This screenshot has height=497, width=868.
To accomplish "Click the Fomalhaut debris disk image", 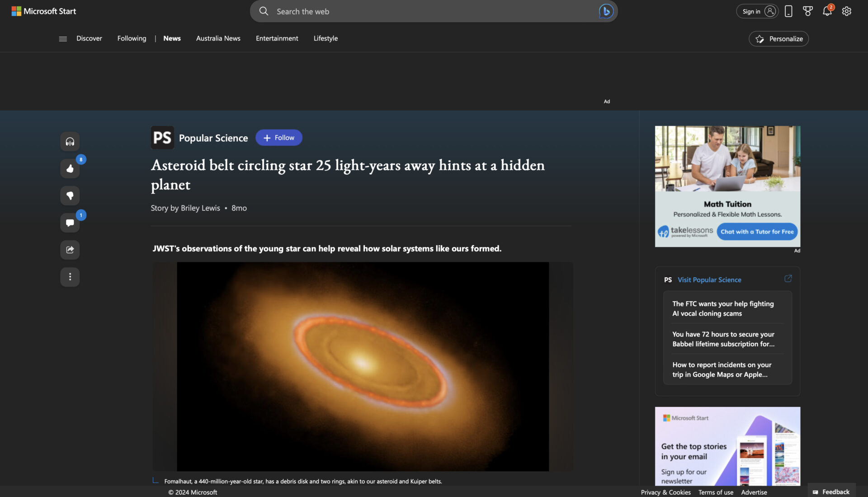I will point(363,367).
